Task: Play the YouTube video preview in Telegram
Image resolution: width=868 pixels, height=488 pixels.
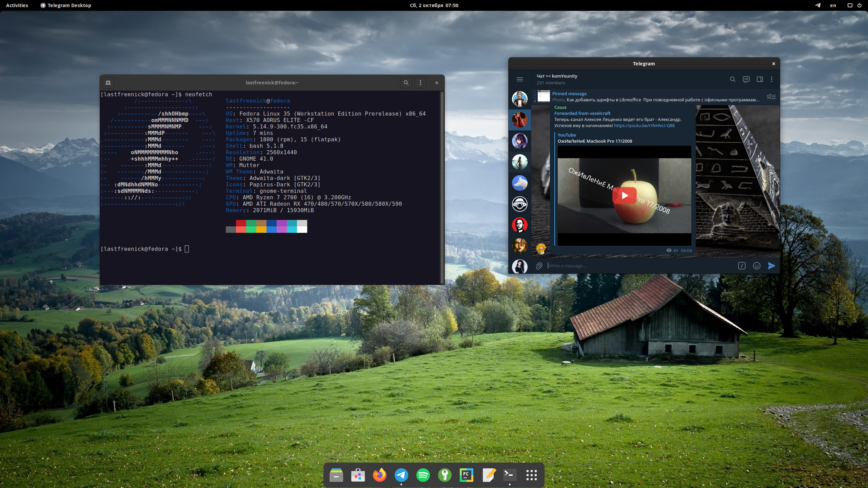Action: (x=624, y=196)
